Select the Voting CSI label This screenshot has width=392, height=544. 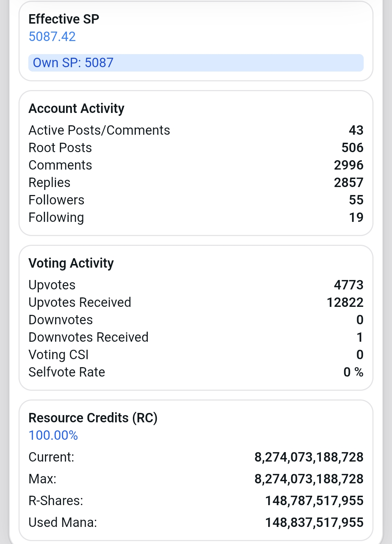click(58, 355)
